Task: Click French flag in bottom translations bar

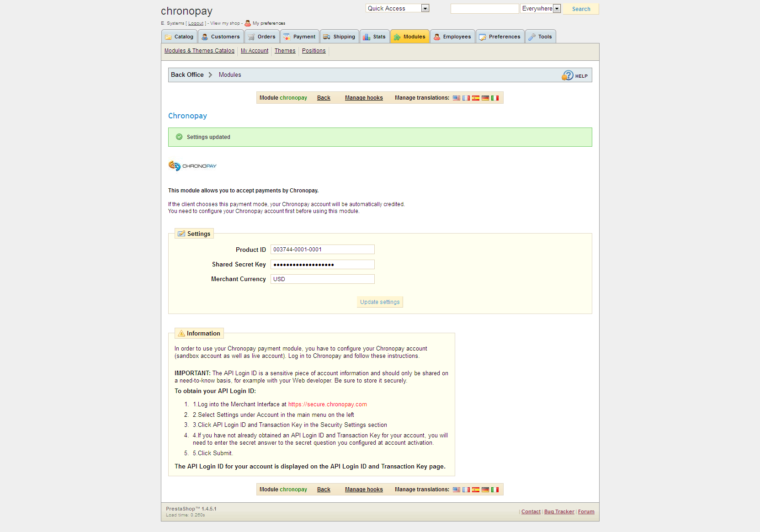Action: 466,489
